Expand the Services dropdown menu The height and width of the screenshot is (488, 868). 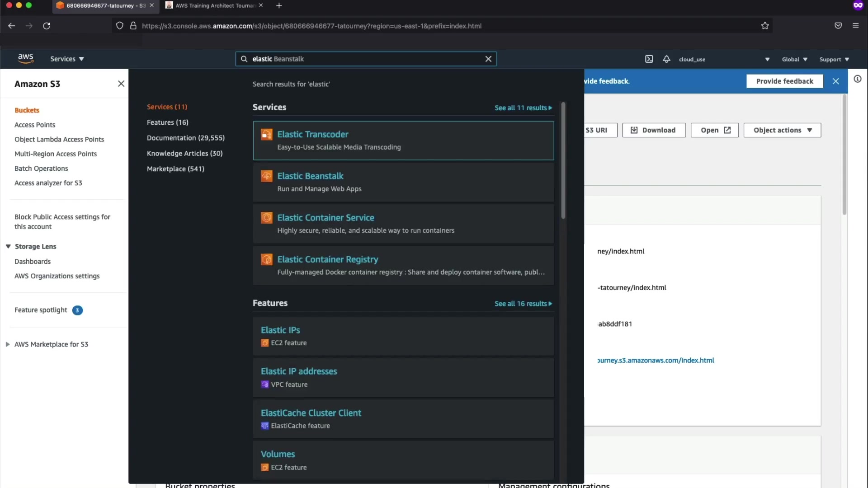(67, 59)
